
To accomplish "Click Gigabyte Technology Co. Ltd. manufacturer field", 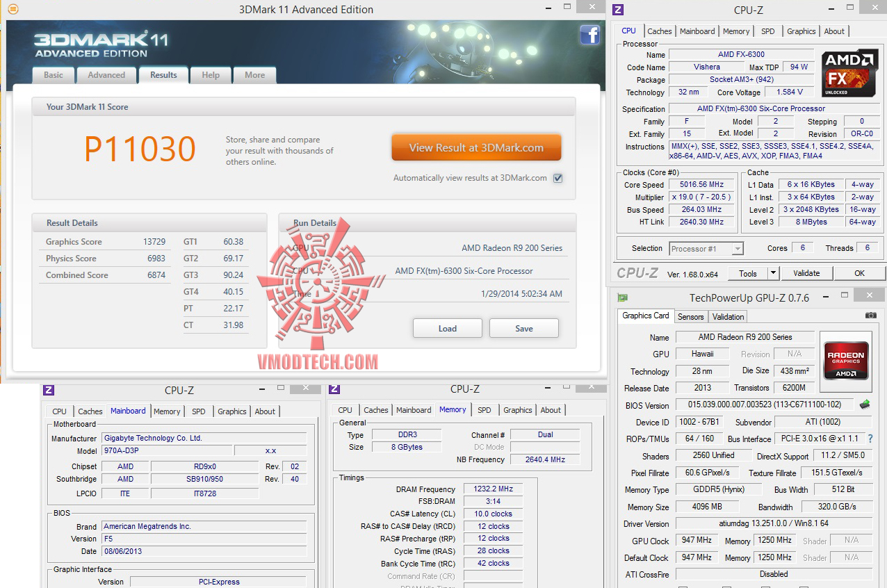I will [x=204, y=439].
